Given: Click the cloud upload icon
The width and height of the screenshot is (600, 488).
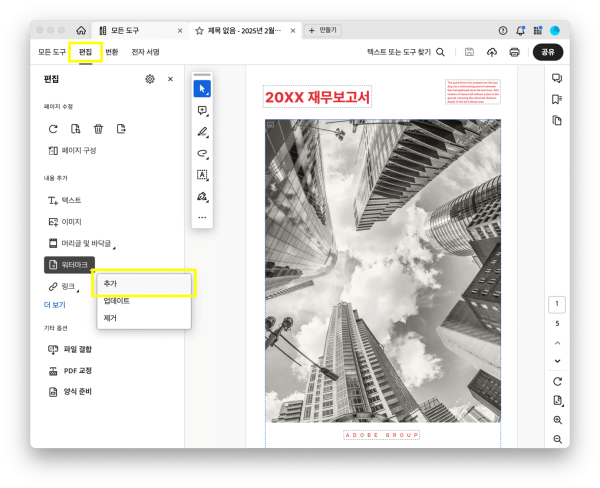Looking at the screenshot, I should click(x=492, y=52).
